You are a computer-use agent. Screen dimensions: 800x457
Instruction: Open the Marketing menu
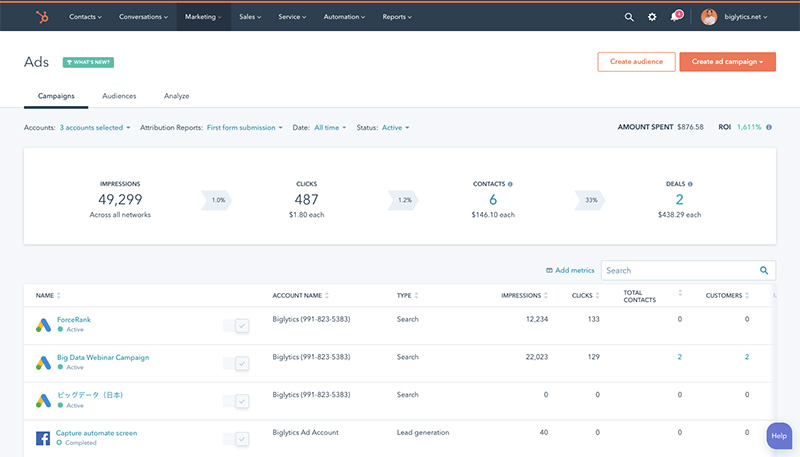tap(203, 17)
